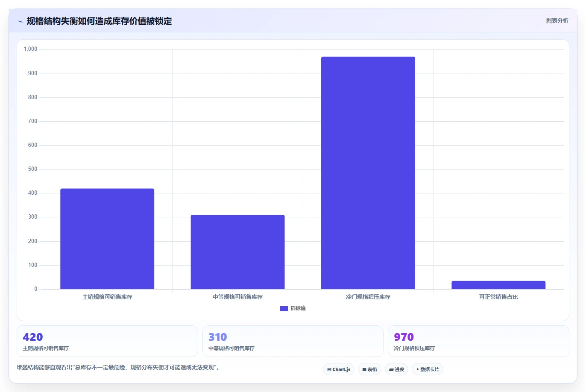Click the 冷门规格积压库存 axis label
The width and height of the screenshot is (586, 392).
coord(368,297)
